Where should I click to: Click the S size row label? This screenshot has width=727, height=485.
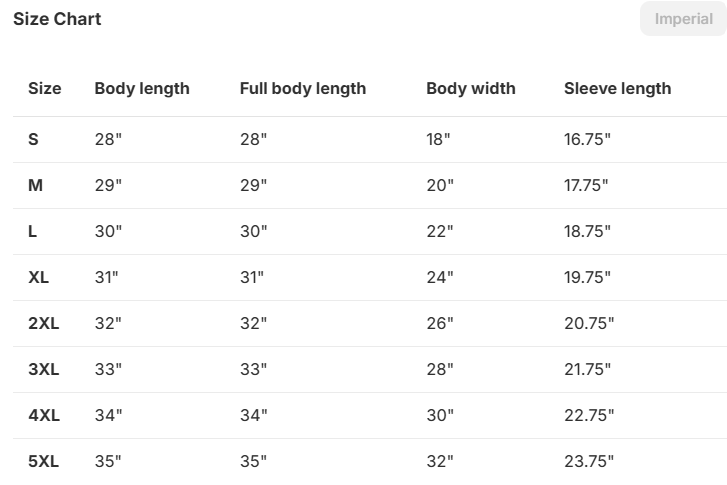coord(34,139)
